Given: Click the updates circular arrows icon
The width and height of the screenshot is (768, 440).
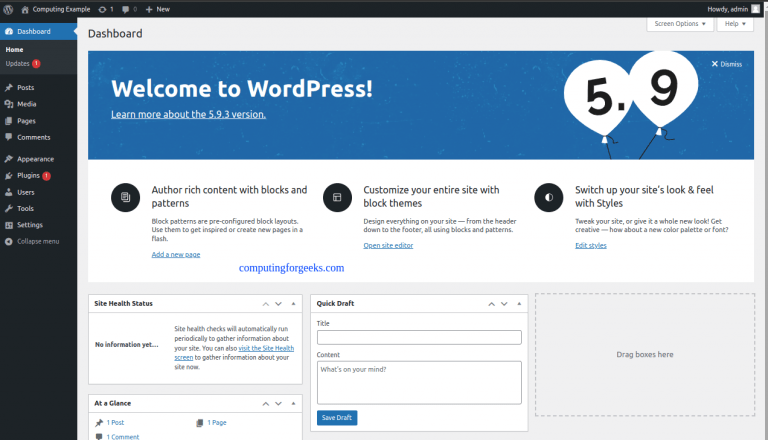Looking at the screenshot, I should click(102, 9).
